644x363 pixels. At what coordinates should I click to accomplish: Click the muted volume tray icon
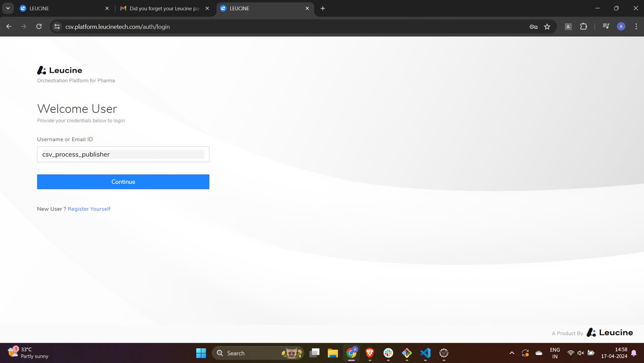tap(581, 353)
